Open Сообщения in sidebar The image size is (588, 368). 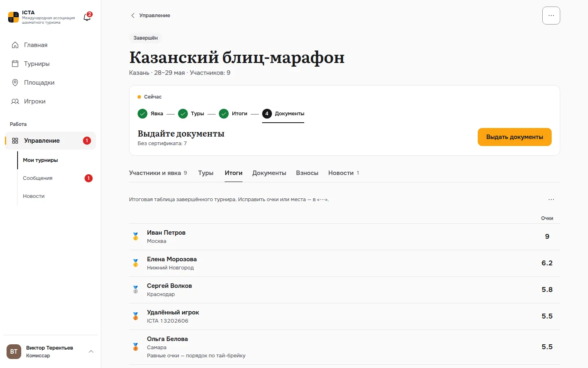click(x=57, y=178)
